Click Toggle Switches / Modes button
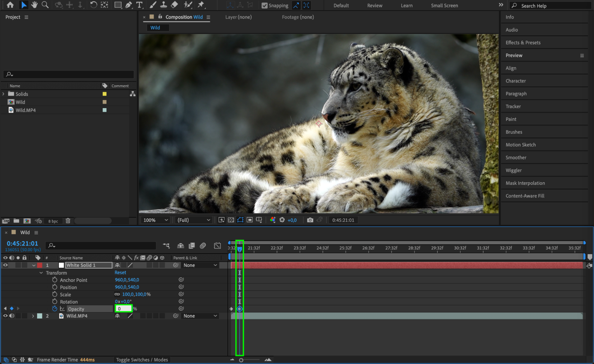Image resolution: width=594 pixels, height=364 pixels. tap(142, 360)
